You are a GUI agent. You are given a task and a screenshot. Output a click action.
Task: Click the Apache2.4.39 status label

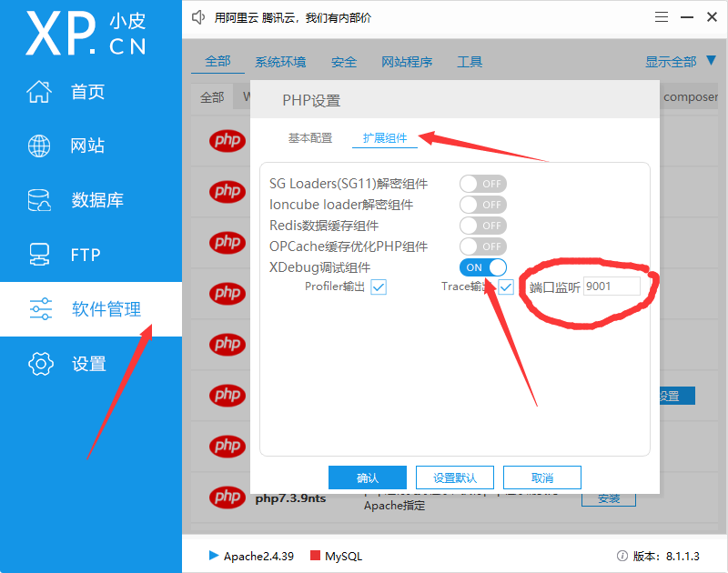(258, 556)
